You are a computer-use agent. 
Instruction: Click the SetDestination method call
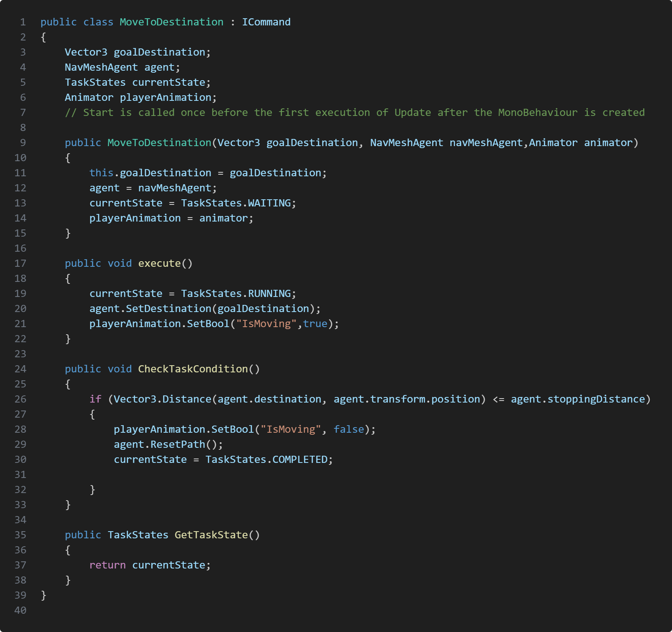coord(169,309)
